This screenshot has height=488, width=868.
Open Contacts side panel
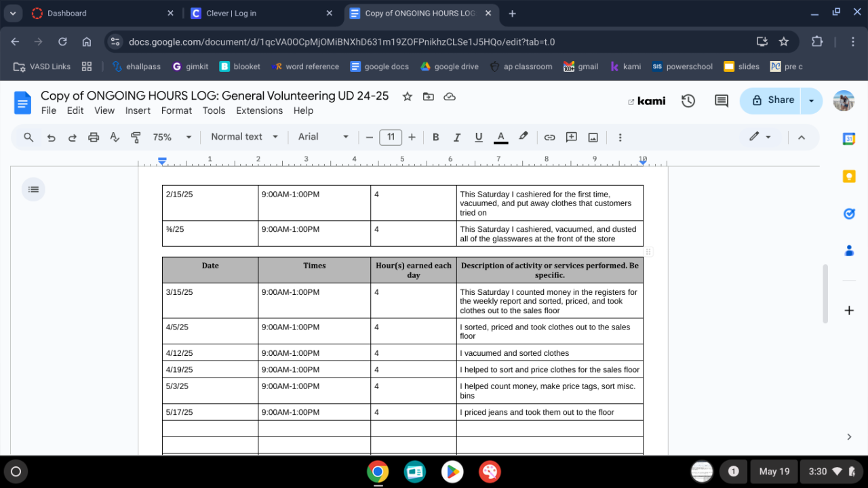click(848, 251)
